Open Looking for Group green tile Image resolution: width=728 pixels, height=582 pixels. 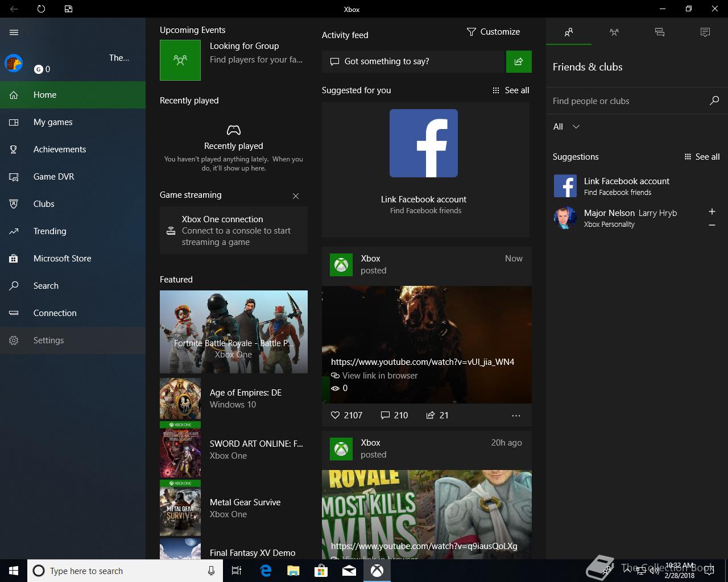coord(180,60)
